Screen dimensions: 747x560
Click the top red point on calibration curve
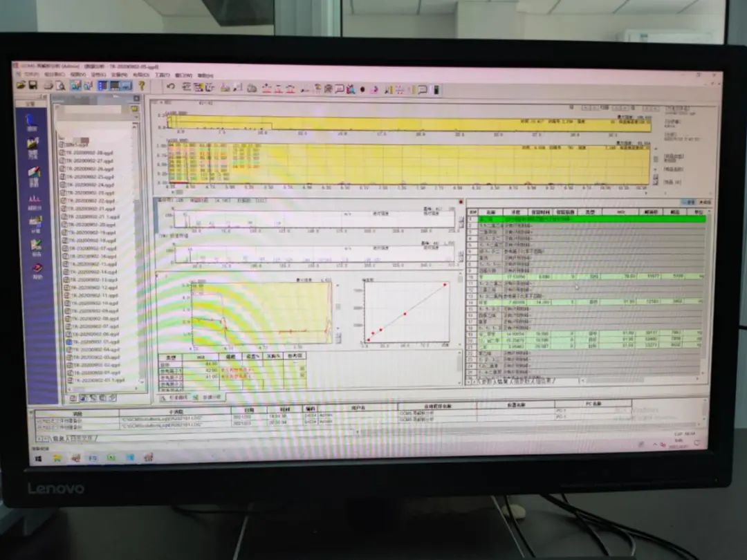pyautogui.click(x=444, y=284)
